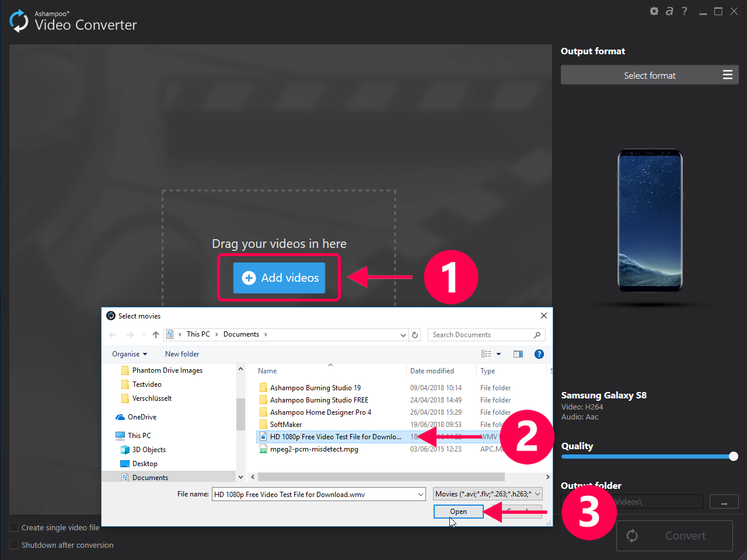Screen dimensions: 747x560
Task: Go back in the file dialog
Action: pos(113,335)
